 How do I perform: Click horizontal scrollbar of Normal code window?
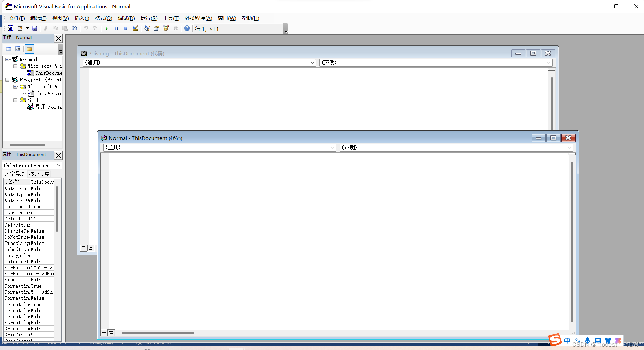158,333
